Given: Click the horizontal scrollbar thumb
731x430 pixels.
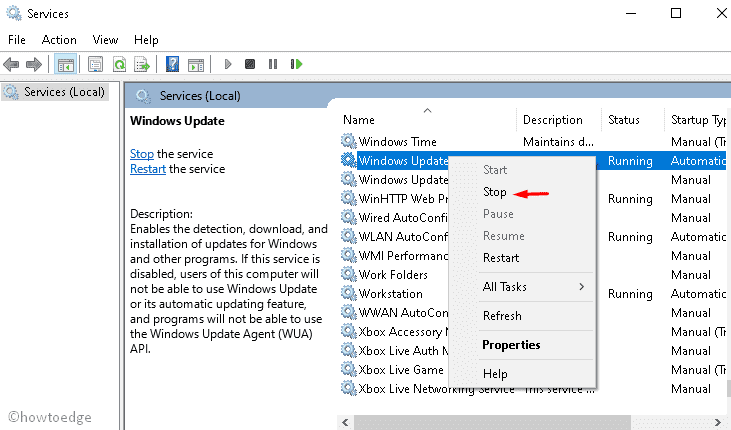Looking at the screenshot, I should pyautogui.click(x=492, y=423).
